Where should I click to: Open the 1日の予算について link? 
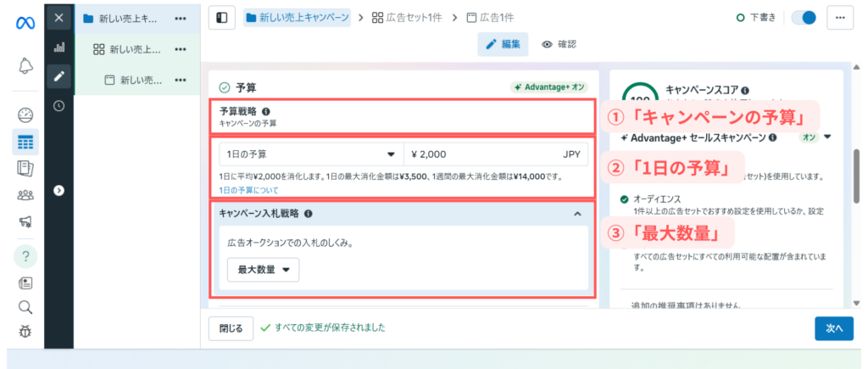click(x=248, y=190)
